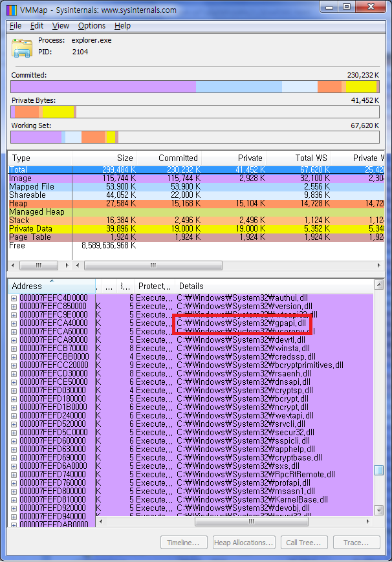
Task: Select the profapi.dll details entry
Action: tap(243, 483)
